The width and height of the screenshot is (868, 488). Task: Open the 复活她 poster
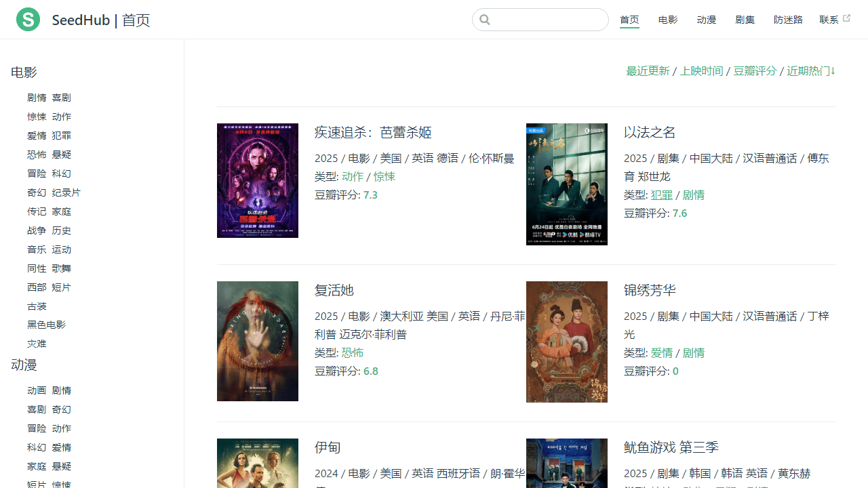coord(258,341)
